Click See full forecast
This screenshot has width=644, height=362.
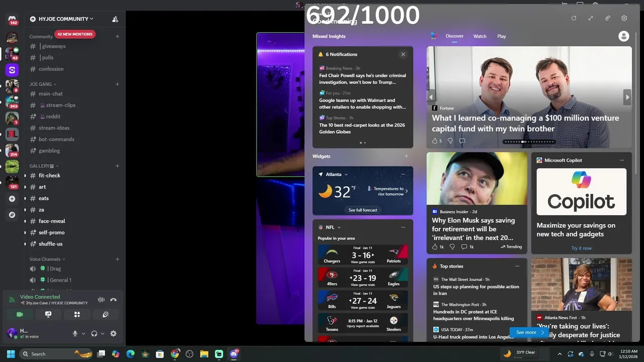[x=363, y=210]
